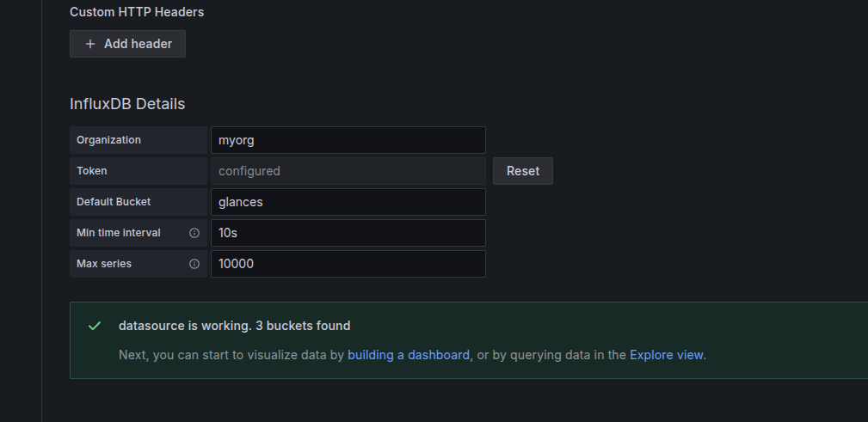Click the Custom HTTP Headers heading
The height and width of the screenshot is (422, 868).
[x=137, y=12]
